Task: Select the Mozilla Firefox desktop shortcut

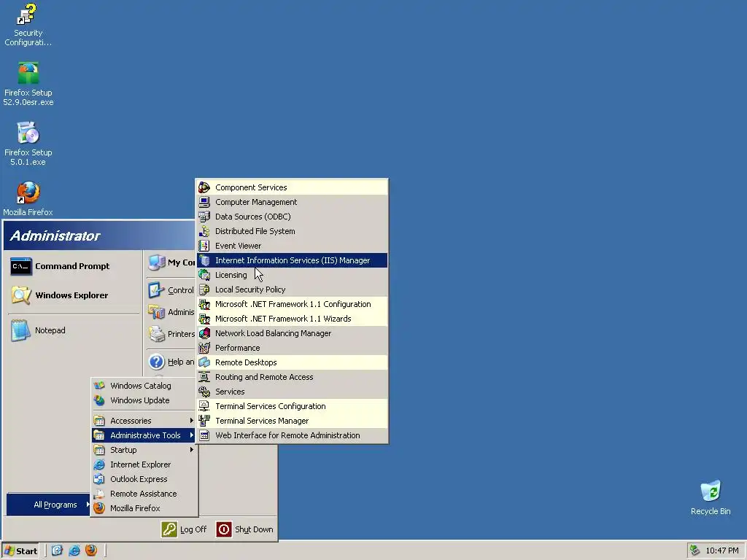Action: (x=28, y=198)
